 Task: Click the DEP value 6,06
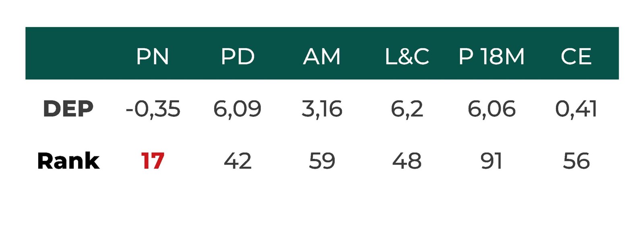(491, 109)
